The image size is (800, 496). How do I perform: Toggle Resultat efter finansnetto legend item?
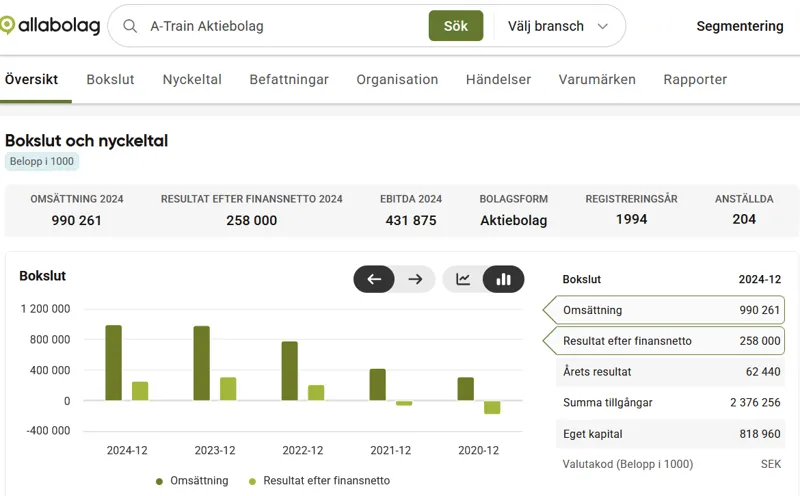tap(318, 481)
